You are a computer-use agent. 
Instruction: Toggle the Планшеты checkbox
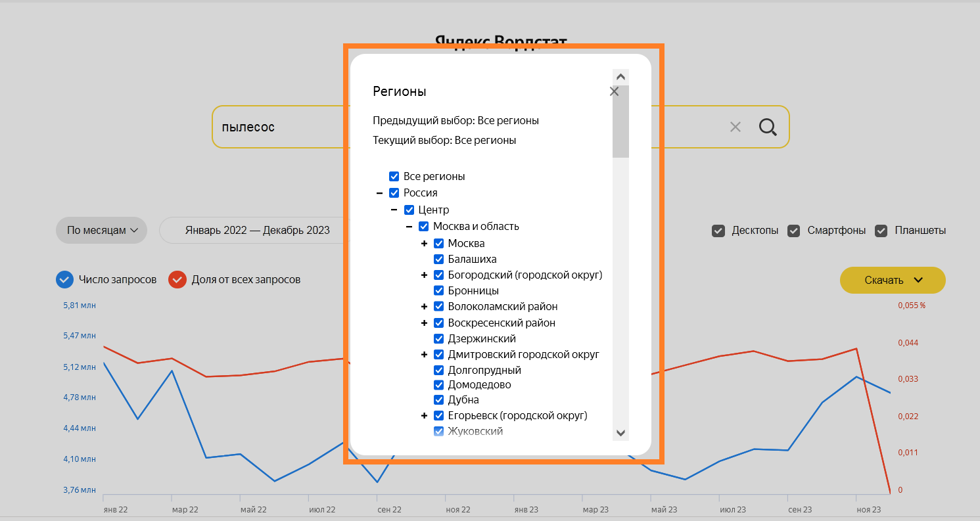click(881, 231)
